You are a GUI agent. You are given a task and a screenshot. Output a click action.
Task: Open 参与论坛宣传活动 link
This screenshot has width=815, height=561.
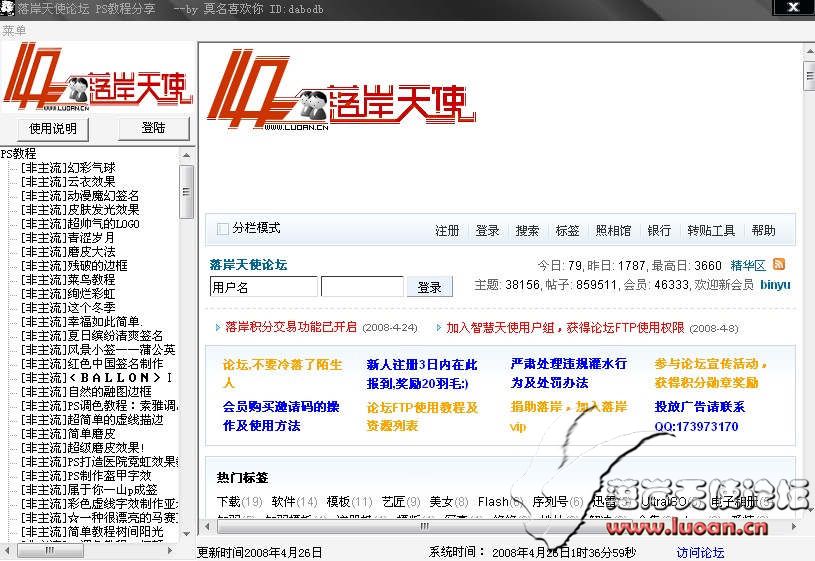click(711, 373)
